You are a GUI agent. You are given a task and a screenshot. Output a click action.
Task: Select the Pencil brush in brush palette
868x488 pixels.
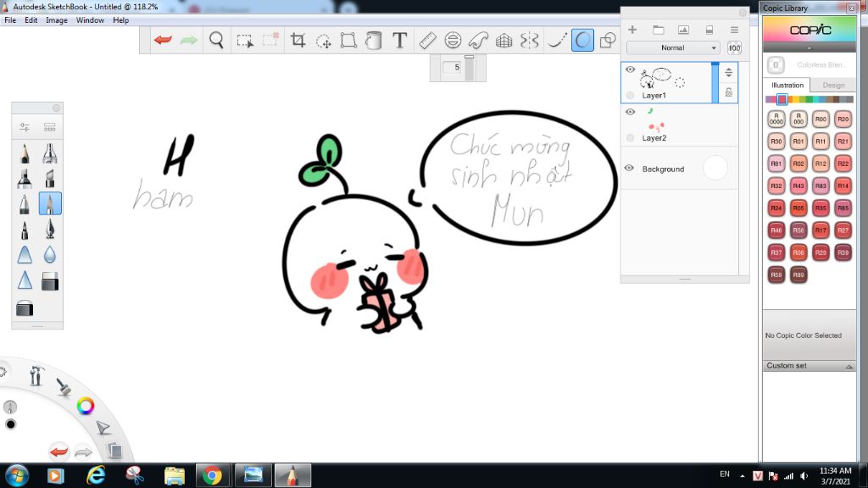tap(25, 153)
